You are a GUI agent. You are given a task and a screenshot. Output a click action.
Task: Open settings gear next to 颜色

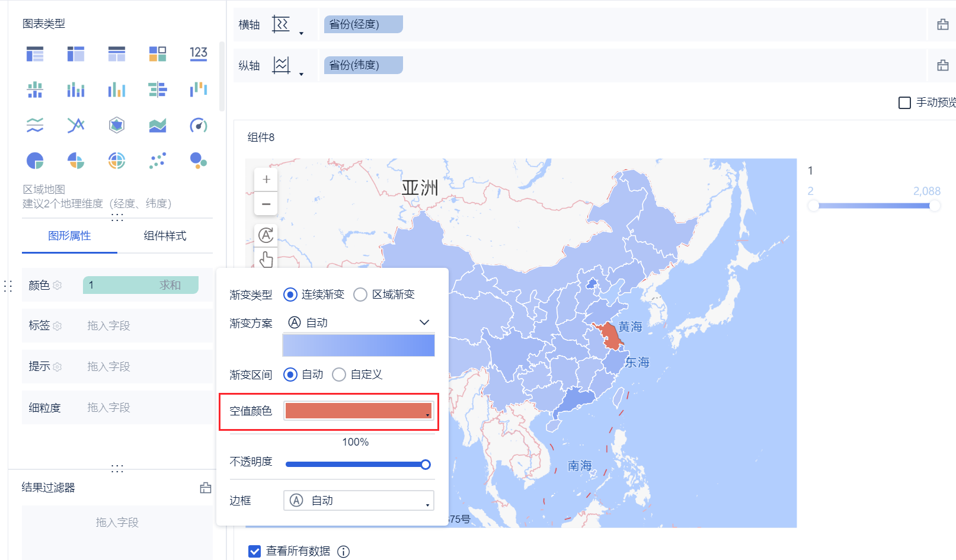[57, 285]
